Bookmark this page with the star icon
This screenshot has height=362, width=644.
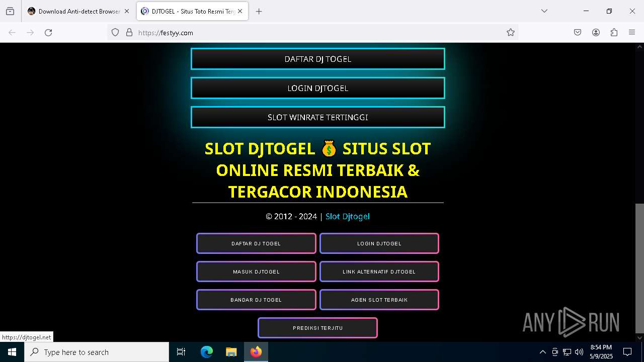click(x=511, y=33)
